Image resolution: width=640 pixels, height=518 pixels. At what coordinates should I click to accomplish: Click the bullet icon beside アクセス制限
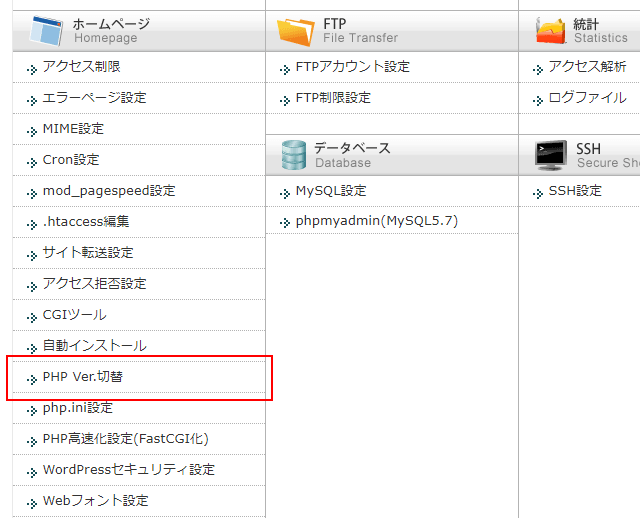32,69
